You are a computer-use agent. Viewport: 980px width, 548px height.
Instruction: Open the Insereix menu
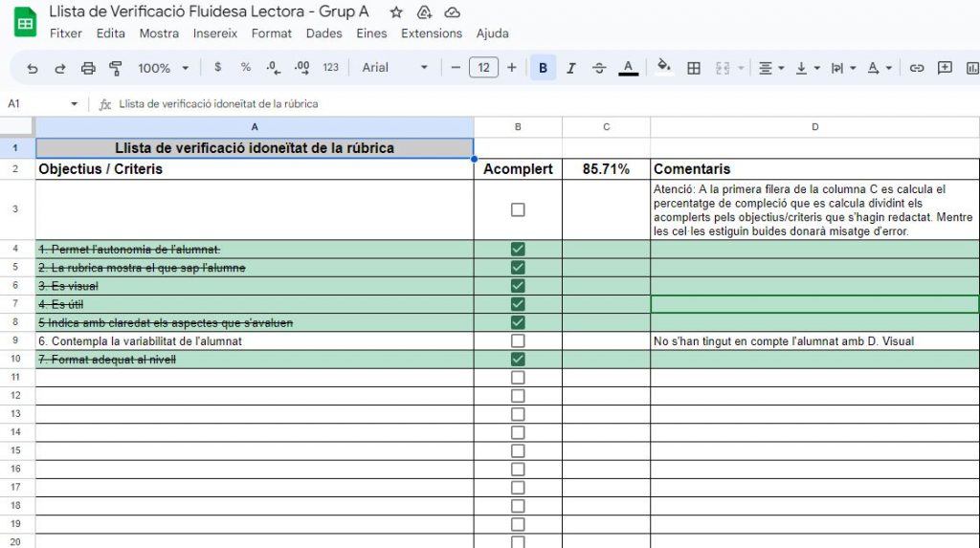pyautogui.click(x=214, y=33)
